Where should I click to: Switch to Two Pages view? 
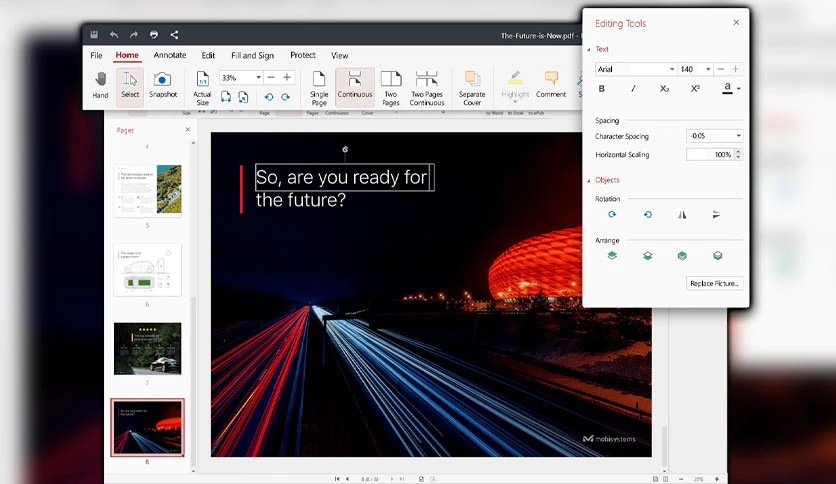point(391,88)
